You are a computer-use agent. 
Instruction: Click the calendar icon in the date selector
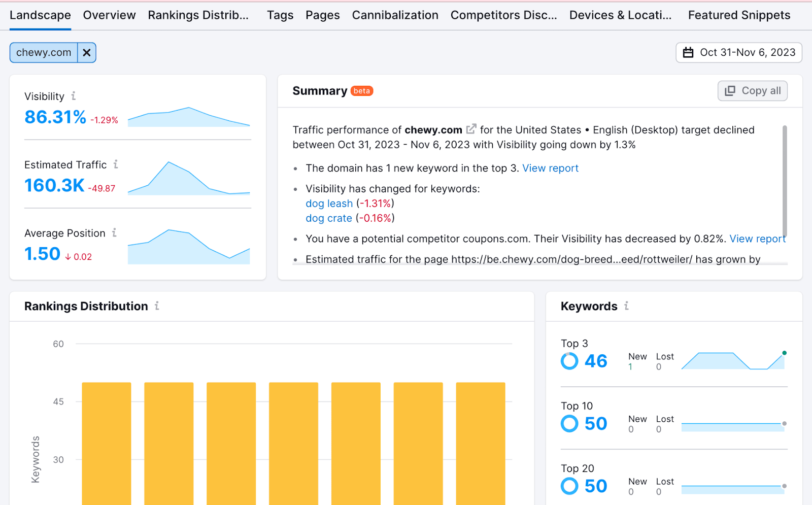[688, 52]
